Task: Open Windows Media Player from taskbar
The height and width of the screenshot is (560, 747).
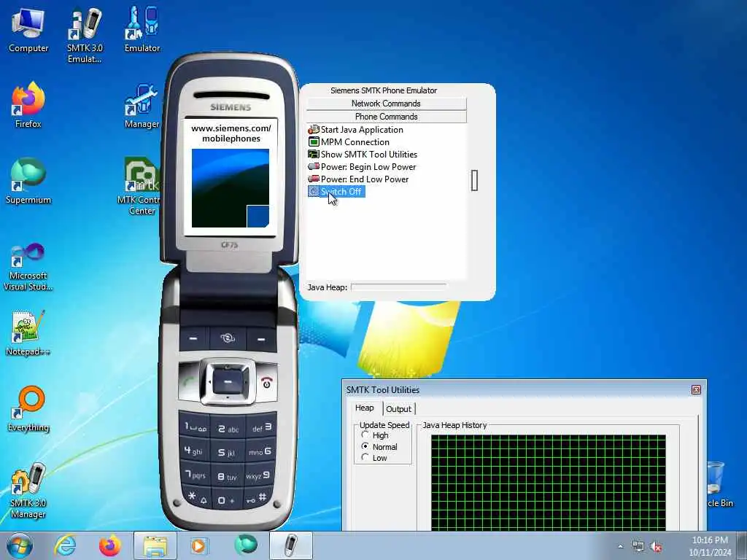Action: [x=198, y=545]
